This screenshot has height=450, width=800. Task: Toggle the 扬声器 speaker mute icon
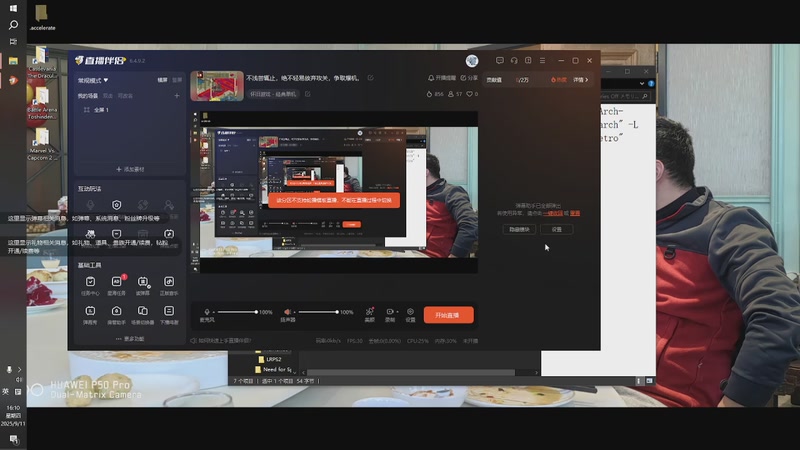pos(287,312)
